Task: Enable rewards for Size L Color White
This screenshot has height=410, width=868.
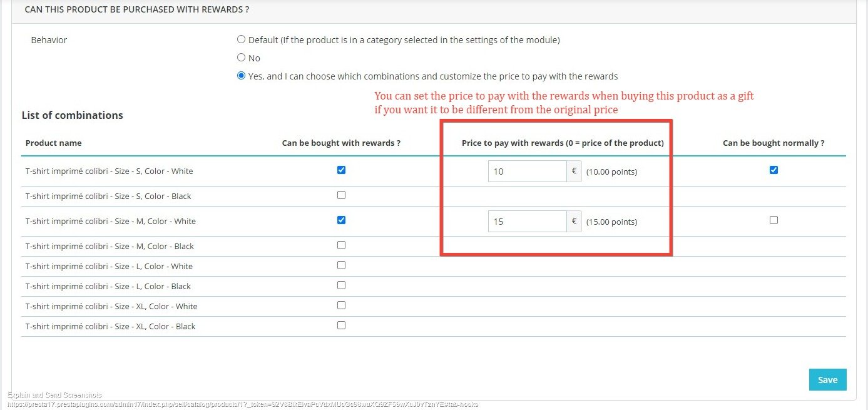Action: click(341, 265)
